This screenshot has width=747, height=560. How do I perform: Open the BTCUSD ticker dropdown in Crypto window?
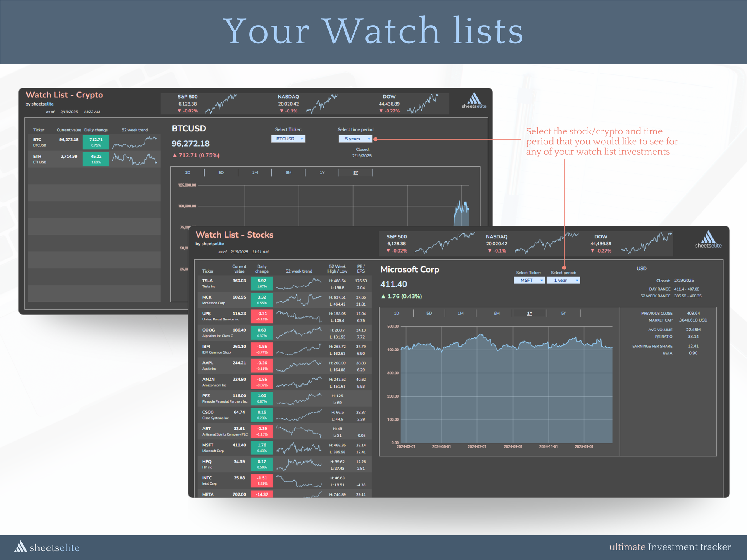point(288,139)
